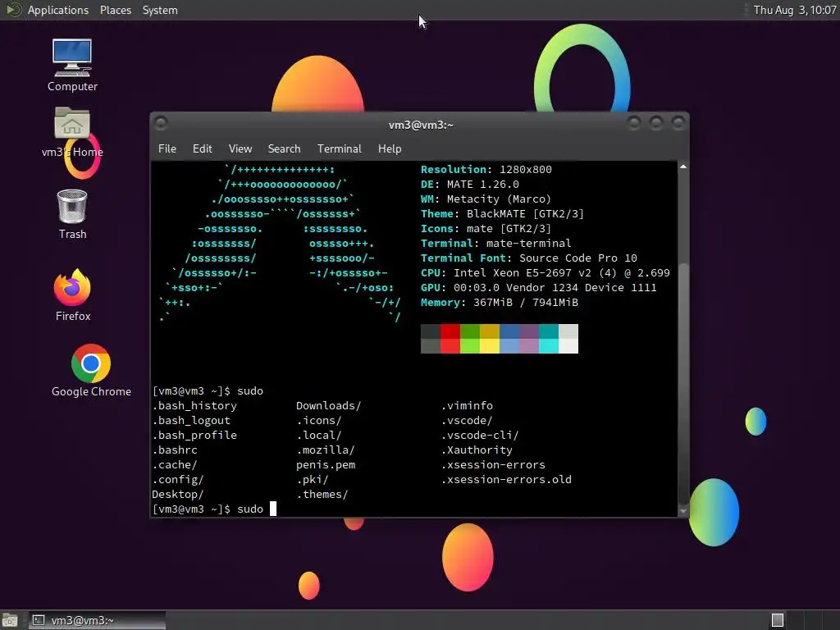This screenshot has height=630, width=840.
Task: Click the terminal vertical scrollbar thumb
Action: [683, 384]
